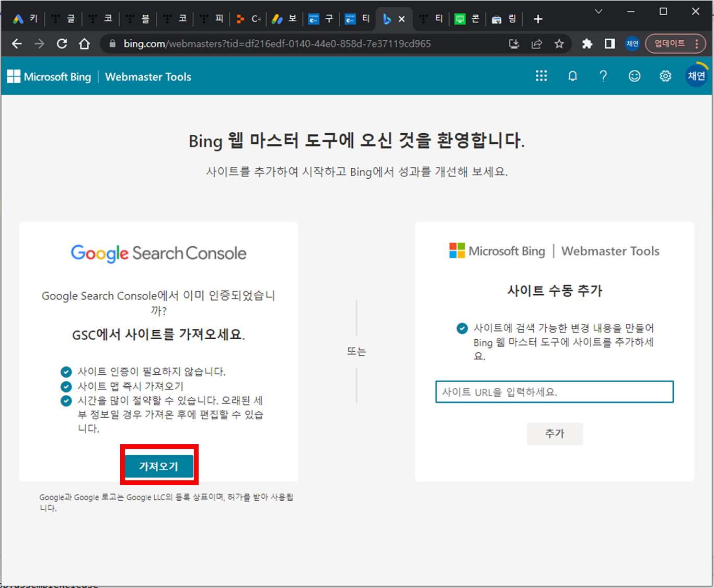Image resolution: width=714 pixels, height=588 pixels.
Task: Reload the current Bing page
Action: pyautogui.click(x=62, y=44)
